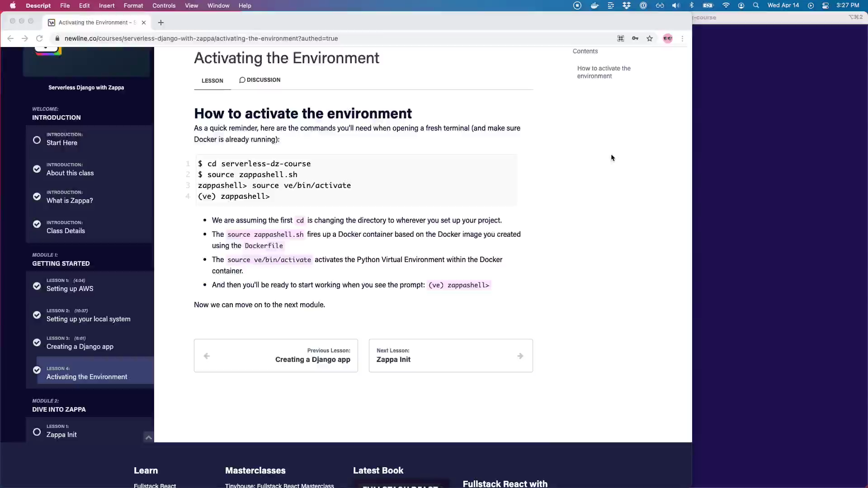Viewport: 868px width, 488px height.
Task: Toggle completion check for Creating a Django app
Action: coord(37,343)
